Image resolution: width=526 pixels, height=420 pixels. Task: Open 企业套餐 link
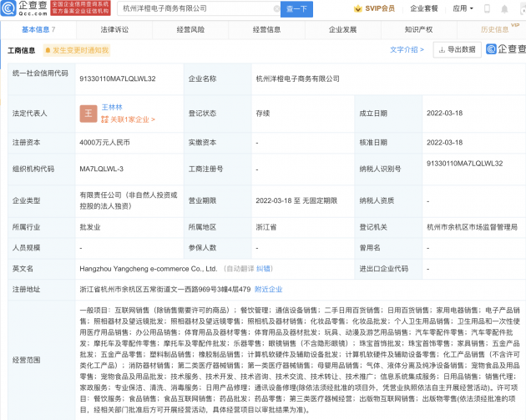pyautogui.click(x=424, y=8)
